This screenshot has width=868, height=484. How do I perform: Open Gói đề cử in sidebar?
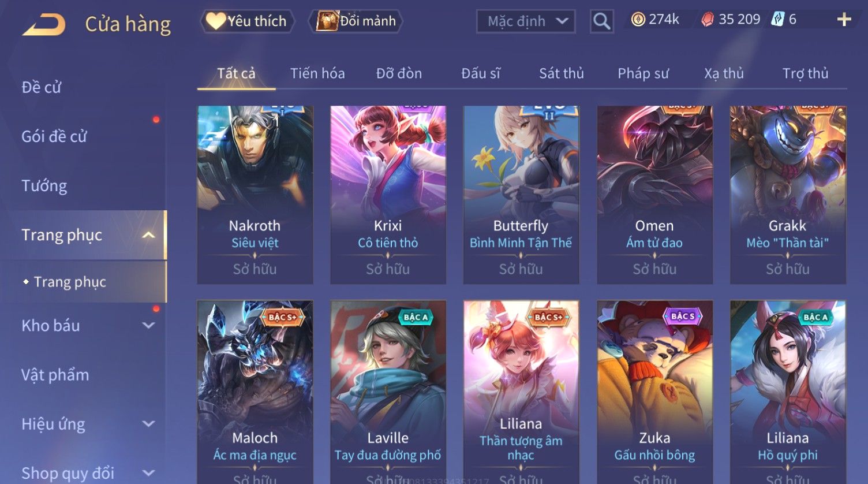pyautogui.click(x=54, y=137)
